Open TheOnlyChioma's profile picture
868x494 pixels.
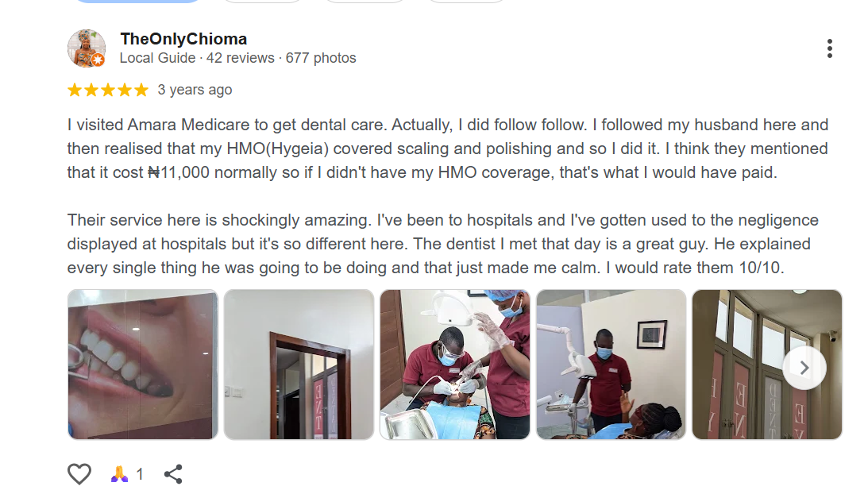point(85,48)
